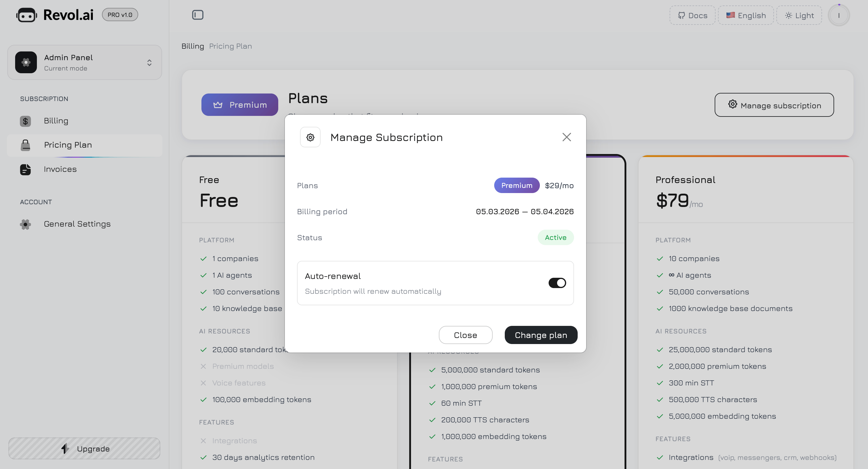
Task: Click the Free plan large heading
Action: pyautogui.click(x=219, y=200)
